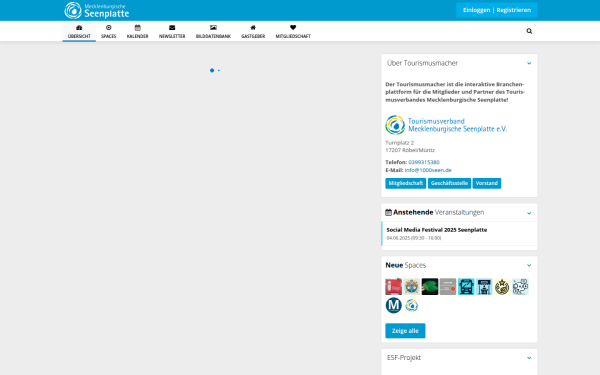Open the Mitgliedschaft heart menu item

(293, 31)
